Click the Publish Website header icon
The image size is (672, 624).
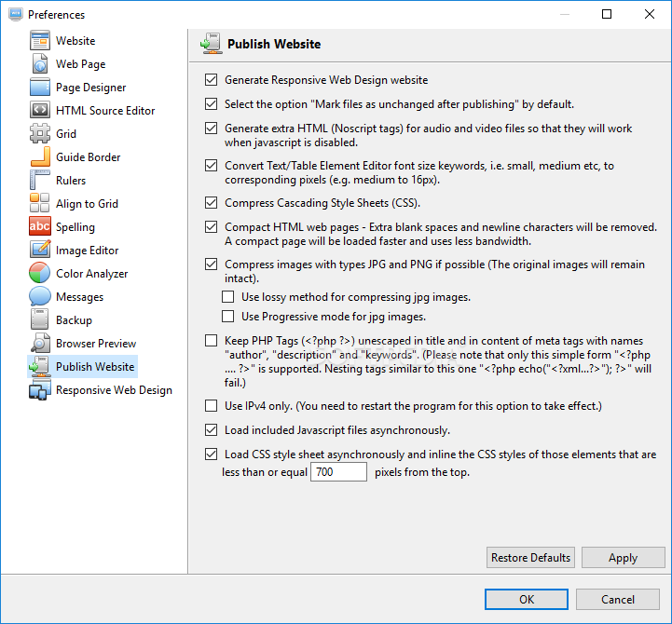coord(212,44)
